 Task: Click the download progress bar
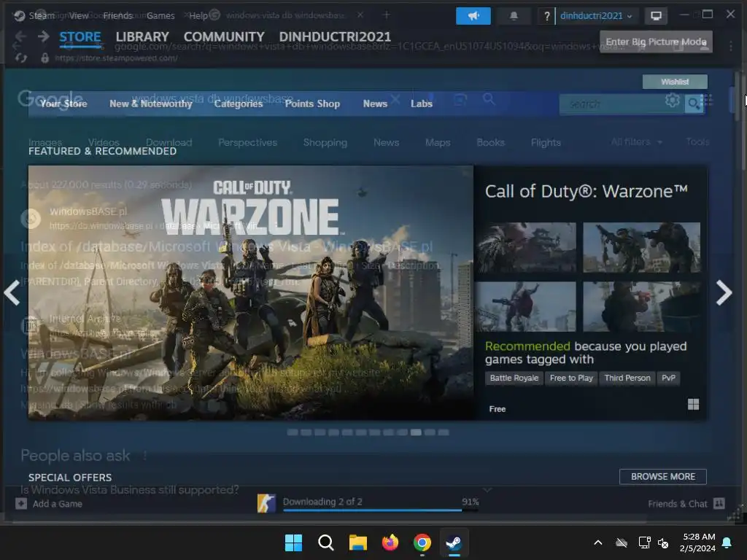click(381, 510)
